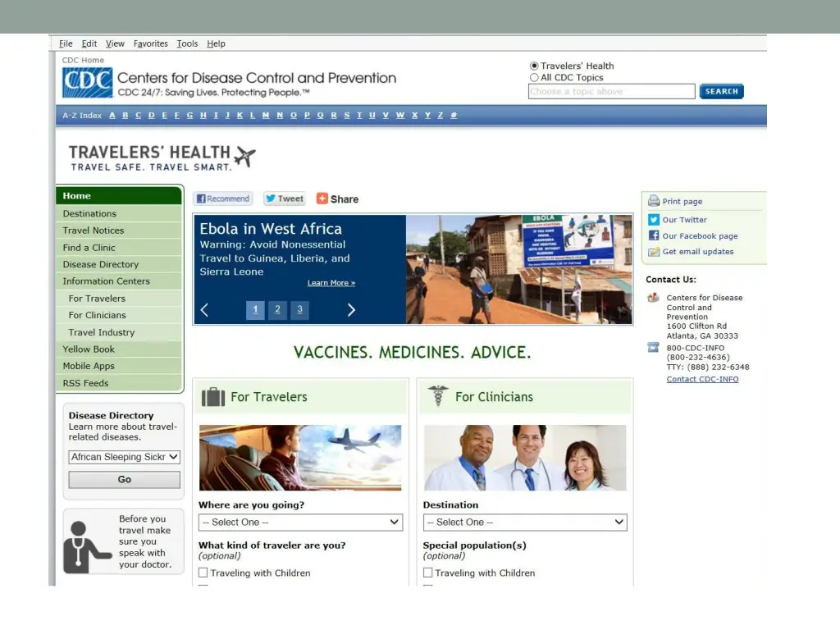Screen dimensions: 840x630
Task: Click the Learn More link in Ebola banner
Action: 331,283
